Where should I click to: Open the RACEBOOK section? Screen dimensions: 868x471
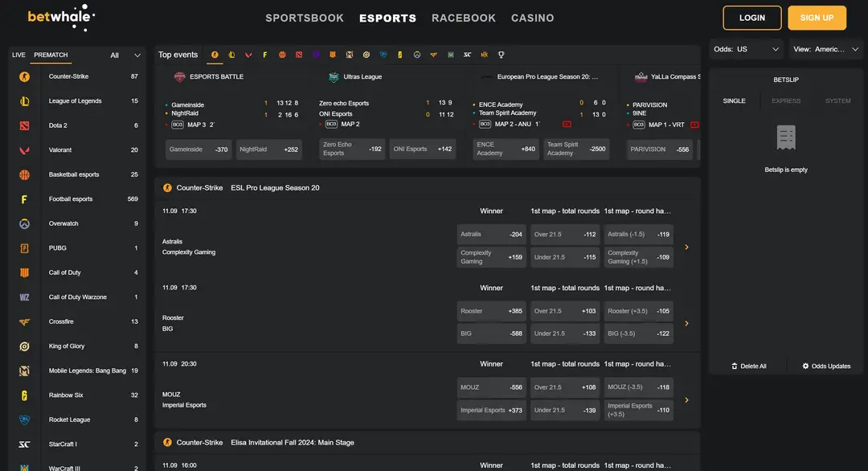[464, 18]
